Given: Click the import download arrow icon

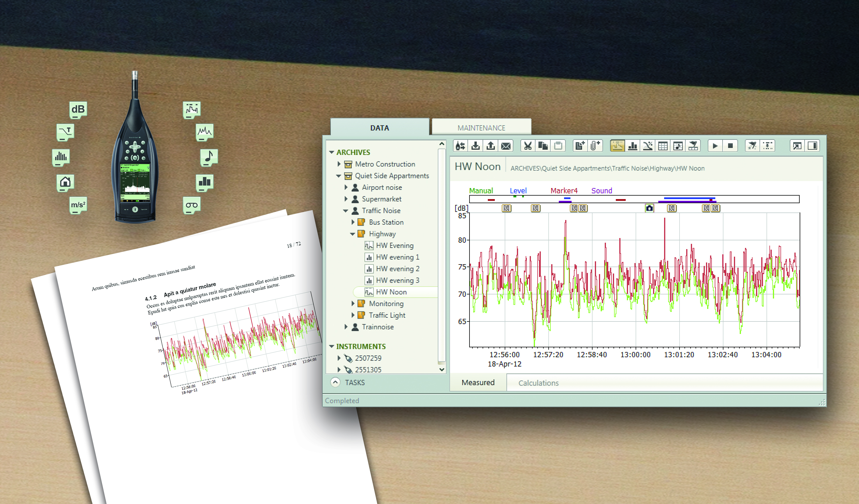Looking at the screenshot, I should point(475,146).
